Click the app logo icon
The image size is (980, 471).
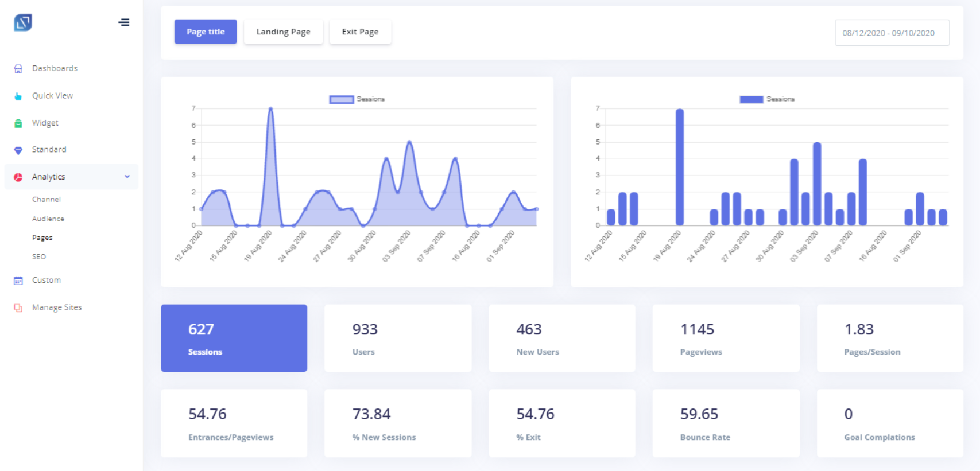pyautogui.click(x=23, y=22)
